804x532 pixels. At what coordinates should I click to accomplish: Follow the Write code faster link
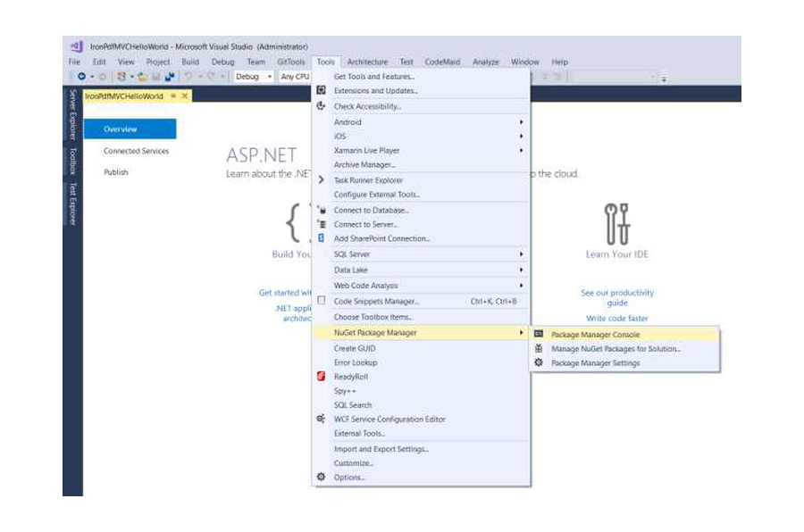pos(616,319)
